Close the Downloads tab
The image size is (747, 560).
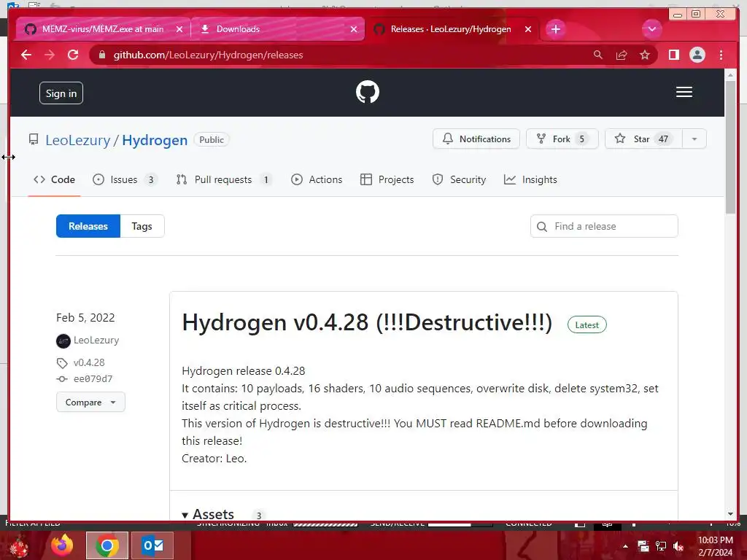[354, 29]
